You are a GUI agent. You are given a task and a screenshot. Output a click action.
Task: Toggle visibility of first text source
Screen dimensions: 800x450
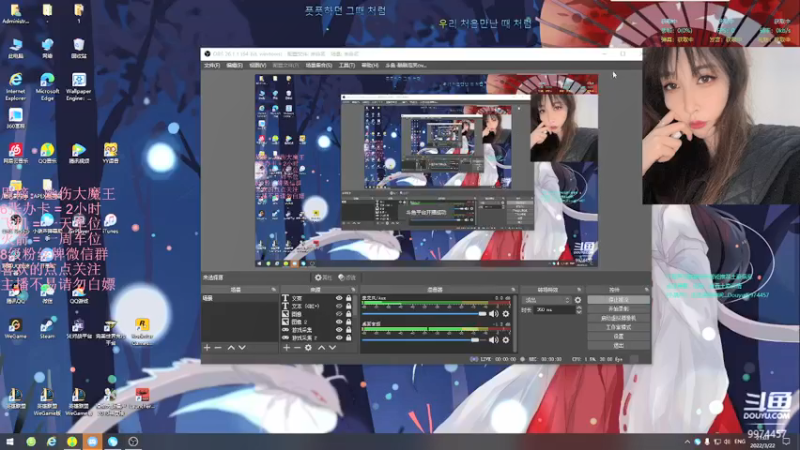click(x=339, y=298)
